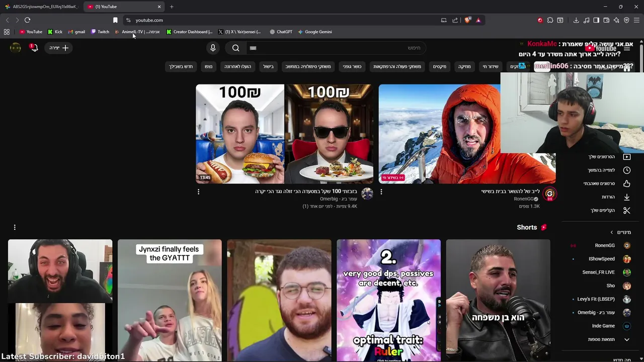Open options menu for the Omerbig 100 shekel video
Viewport: 644px width, 362px height.
(198, 192)
